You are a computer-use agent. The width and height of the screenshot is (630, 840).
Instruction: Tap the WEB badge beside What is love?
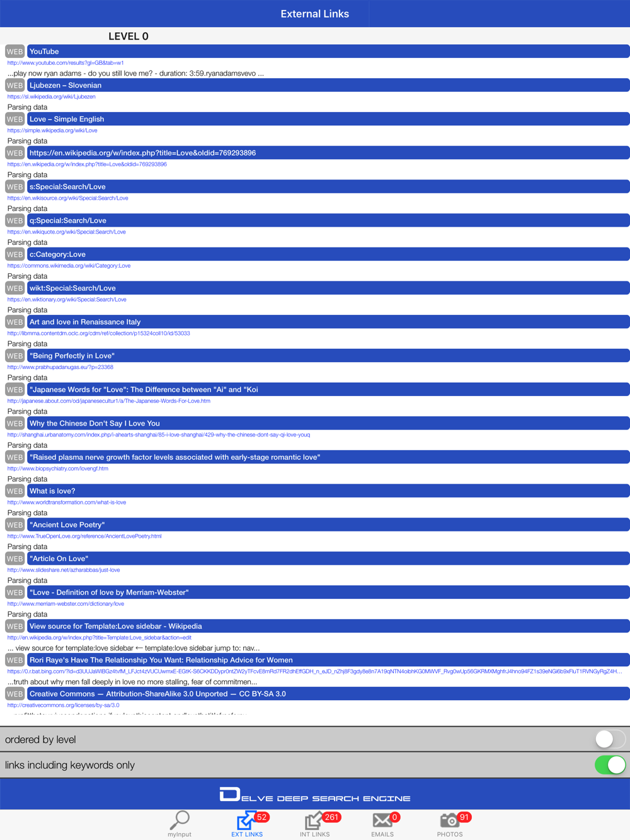(x=15, y=491)
